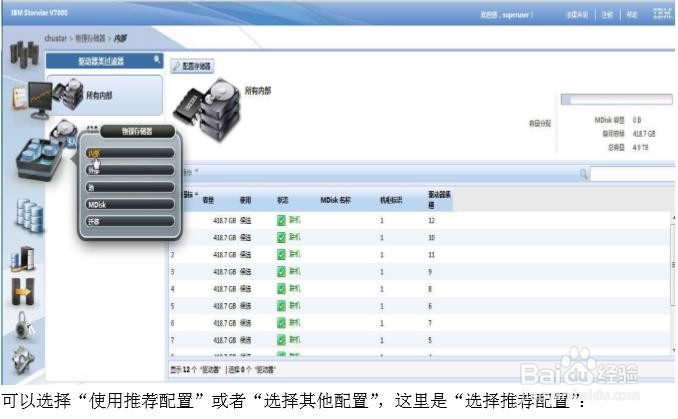Click the superuser welcome text in header

tap(506, 15)
